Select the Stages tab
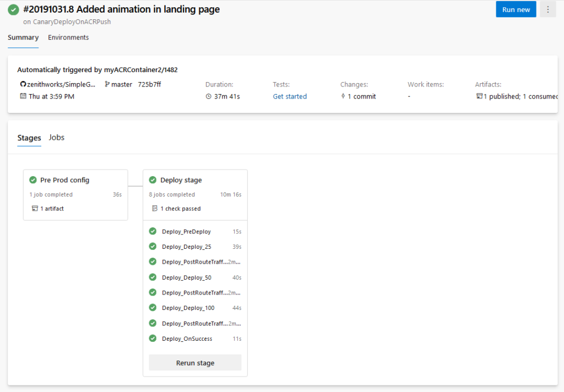This screenshot has width=564, height=392. tap(29, 138)
